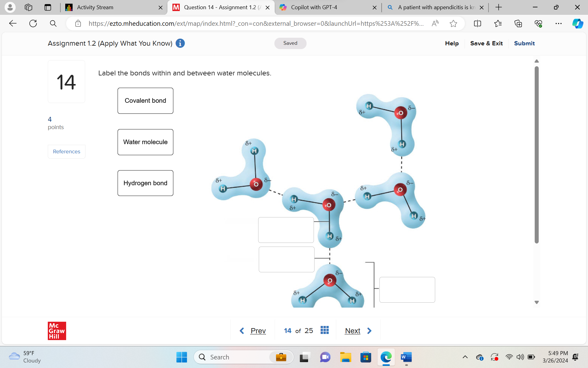This screenshot has width=588, height=368.
Task: Open the question navigator grid icon
Action: click(x=325, y=330)
